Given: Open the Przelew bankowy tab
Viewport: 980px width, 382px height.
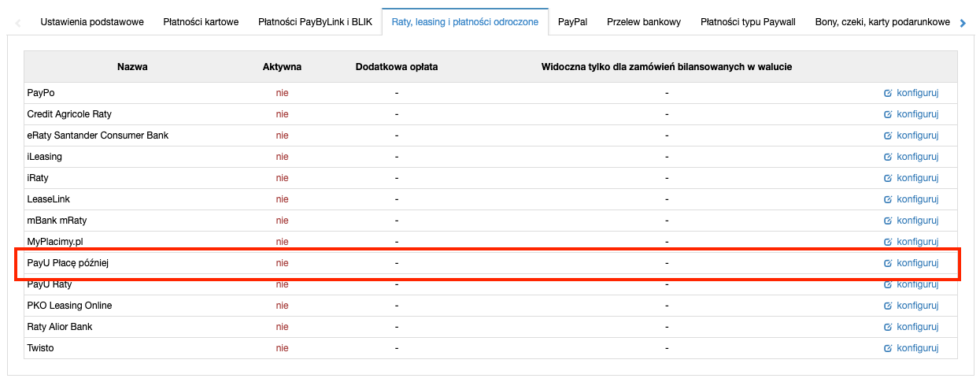Looking at the screenshot, I should [644, 22].
